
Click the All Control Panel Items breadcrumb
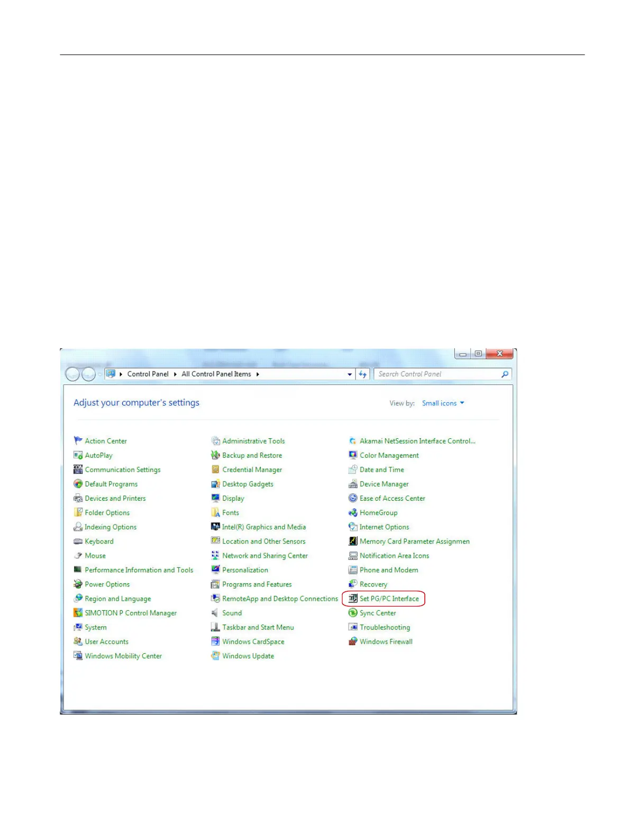click(216, 374)
